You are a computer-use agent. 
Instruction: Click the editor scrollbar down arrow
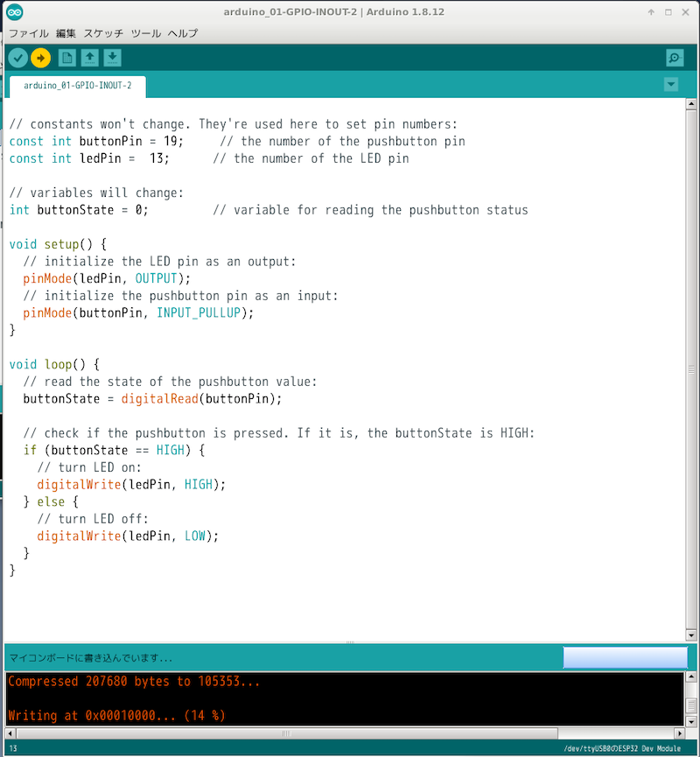(690, 635)
